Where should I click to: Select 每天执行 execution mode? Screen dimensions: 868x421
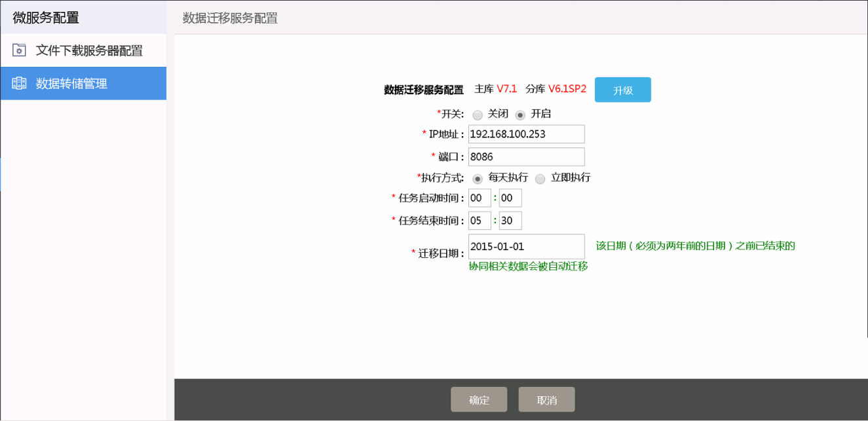tap(478, 178)
